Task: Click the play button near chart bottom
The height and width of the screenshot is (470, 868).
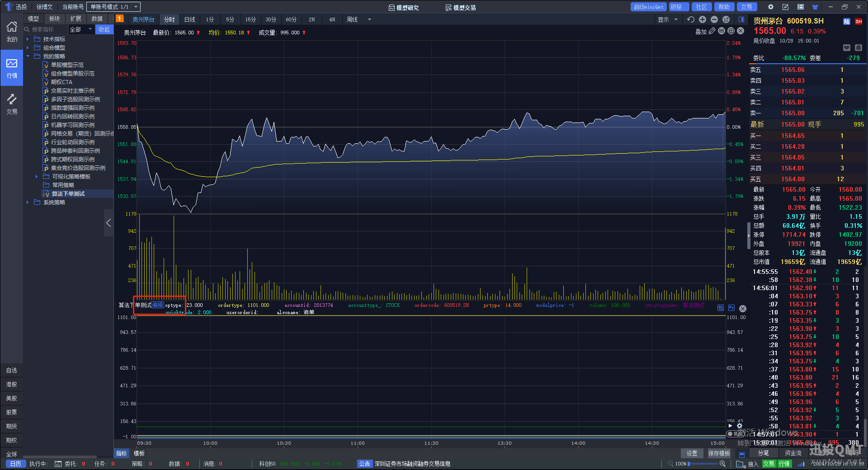Action: tap(731, 426)
